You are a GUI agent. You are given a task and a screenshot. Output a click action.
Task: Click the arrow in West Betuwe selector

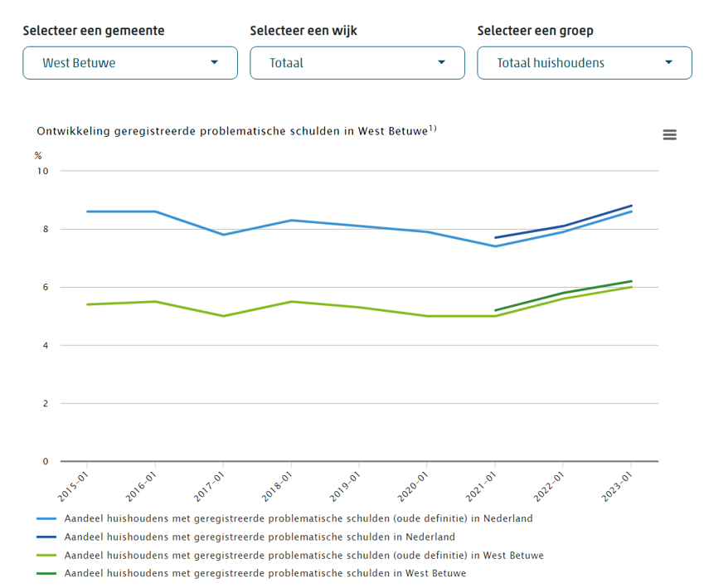(215, 62)
